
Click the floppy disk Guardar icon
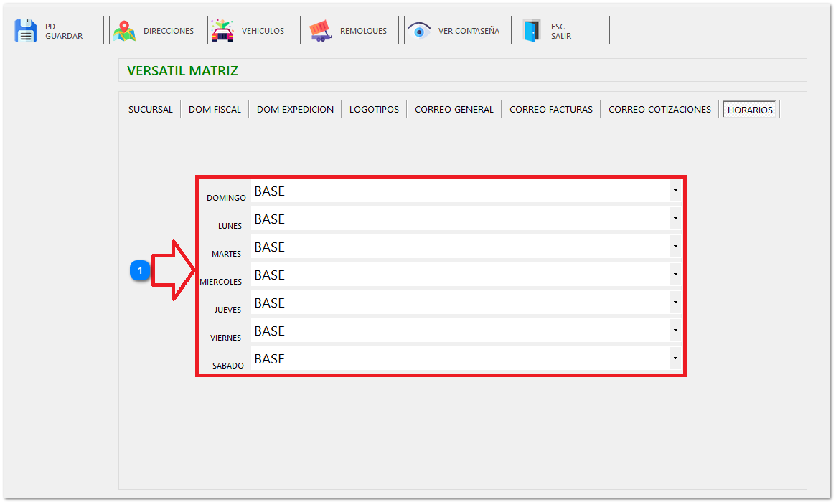[27, 31]
